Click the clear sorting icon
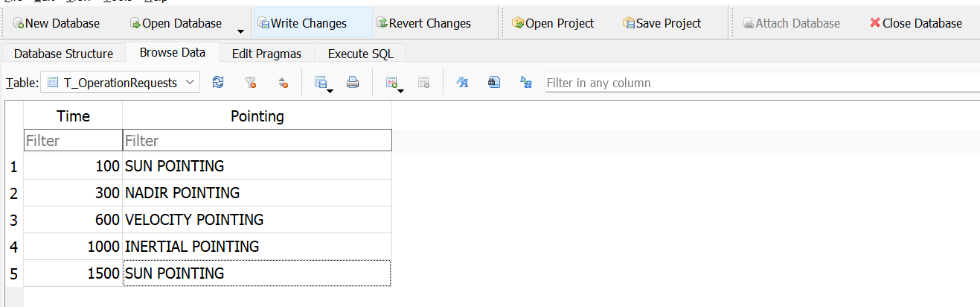Screen dimensions: 980x307 coord(283,83)
